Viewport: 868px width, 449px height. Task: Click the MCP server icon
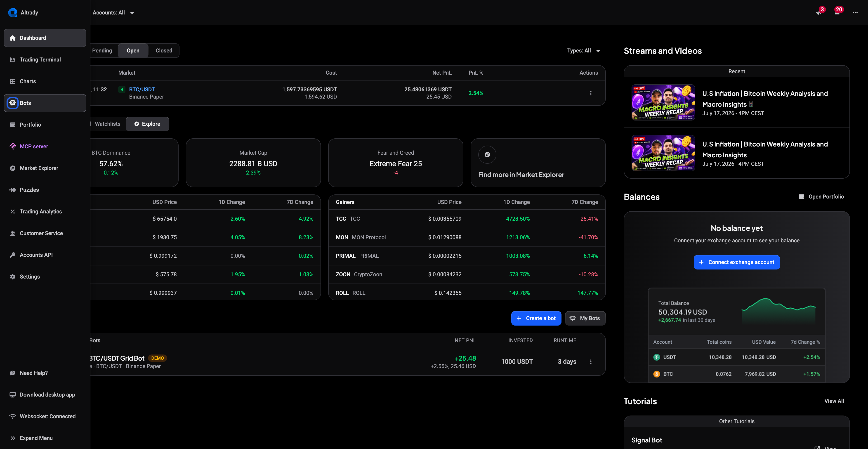[13, 146]
